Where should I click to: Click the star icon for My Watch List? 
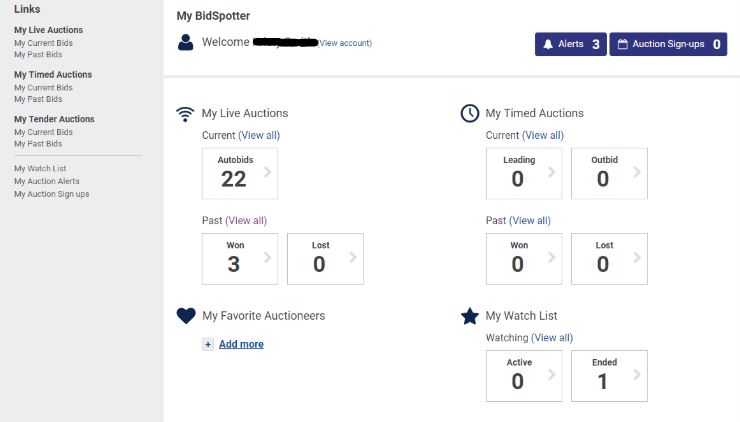click(x=470, y=316)
